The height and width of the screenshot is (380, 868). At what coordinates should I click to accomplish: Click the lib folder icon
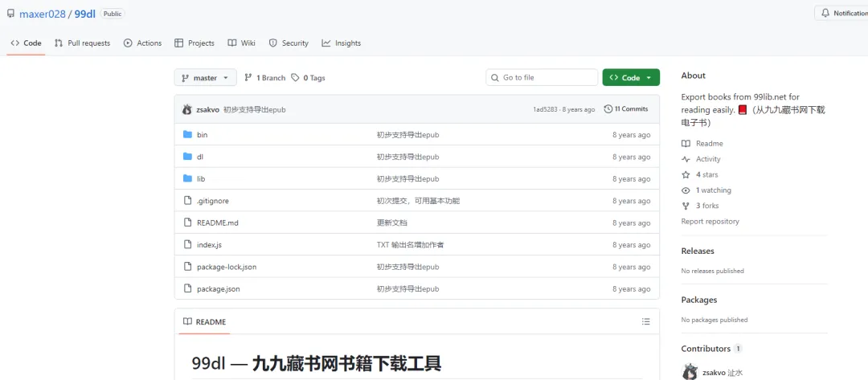pos(187,178)
